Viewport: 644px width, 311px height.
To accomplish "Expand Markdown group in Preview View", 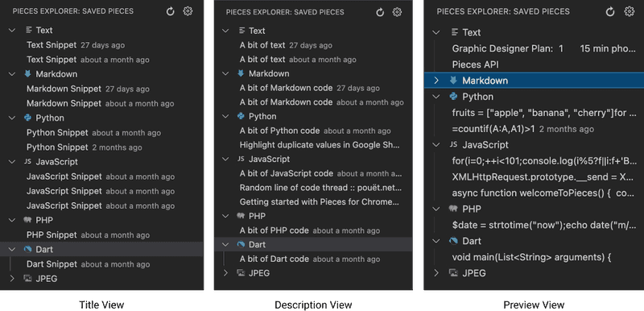I will pyautogui.click(x=436, y=81).
